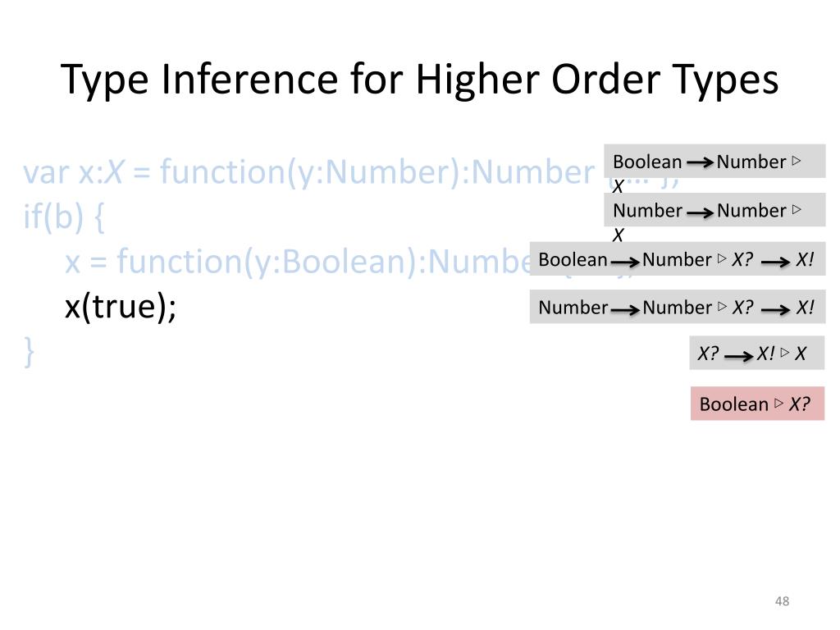840x630 pixels.
Task: Click the slide number 48
Action: point(782,601)
